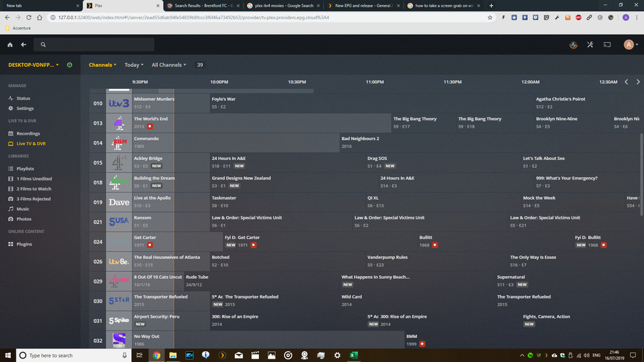This screenshot has width=644, height=362.
Task: Open 2 Films to Watch library
Action: click(33, 189)
